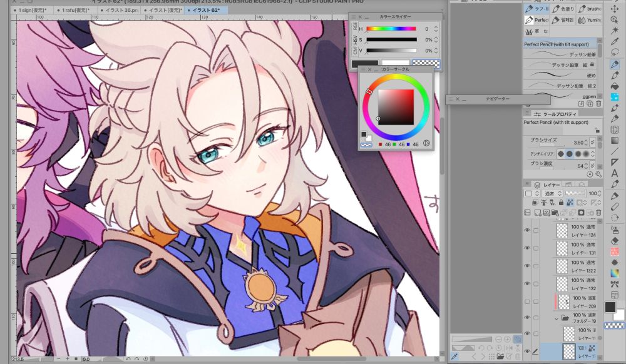The height and width of the screenshot is (364, 626).
Task: Open the palette color dropdown in layer panel
Action: pyautogui.click(x=531, y=193)
